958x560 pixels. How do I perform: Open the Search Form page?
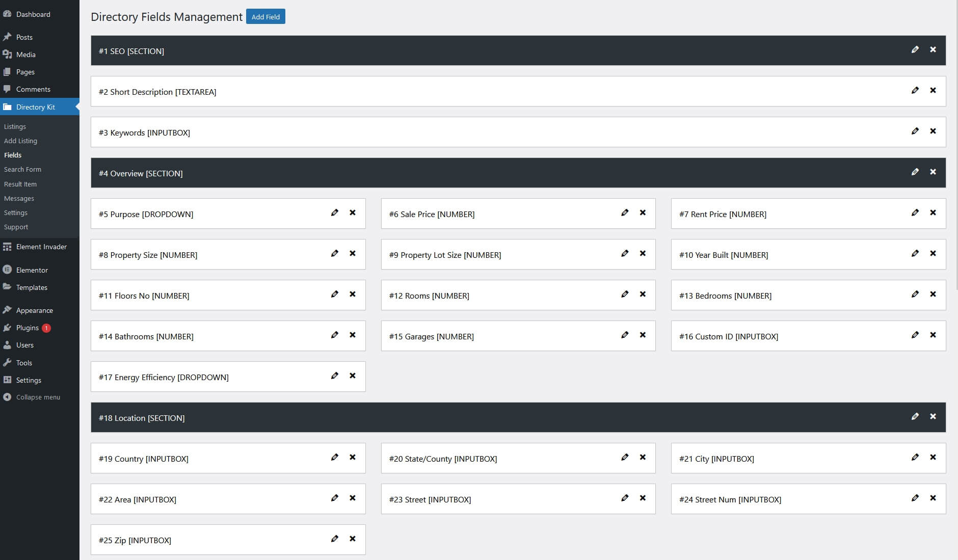coord(22,169)
